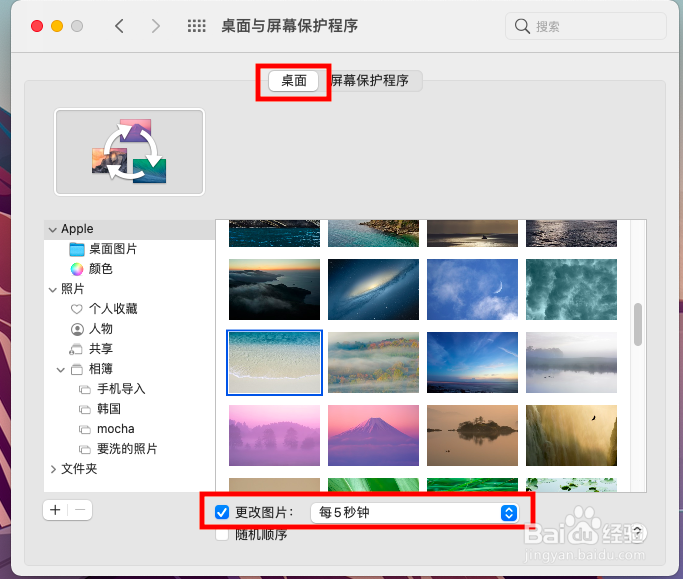The image size is (683, 579).
Task: Switch to the 桌面 tab
Action: [x=294, y=81]
